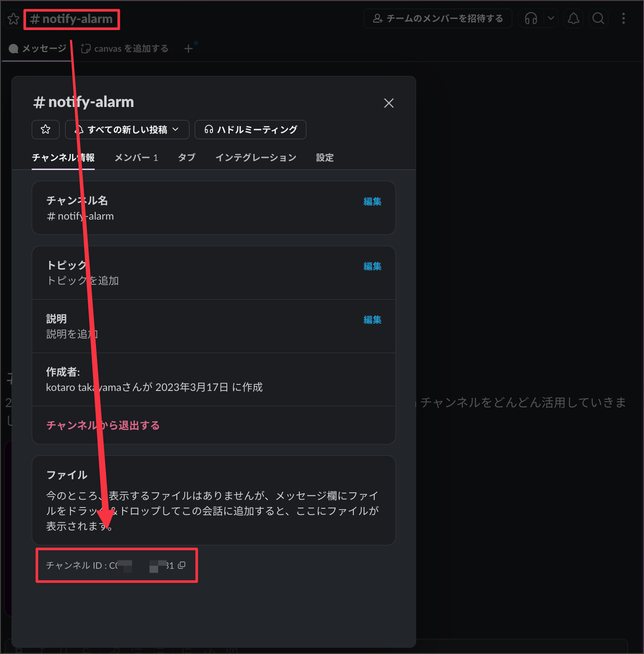Viewport: 644px width, 654px height.
Task: Star the notify-alarm channel in the header
Action: 13,19
